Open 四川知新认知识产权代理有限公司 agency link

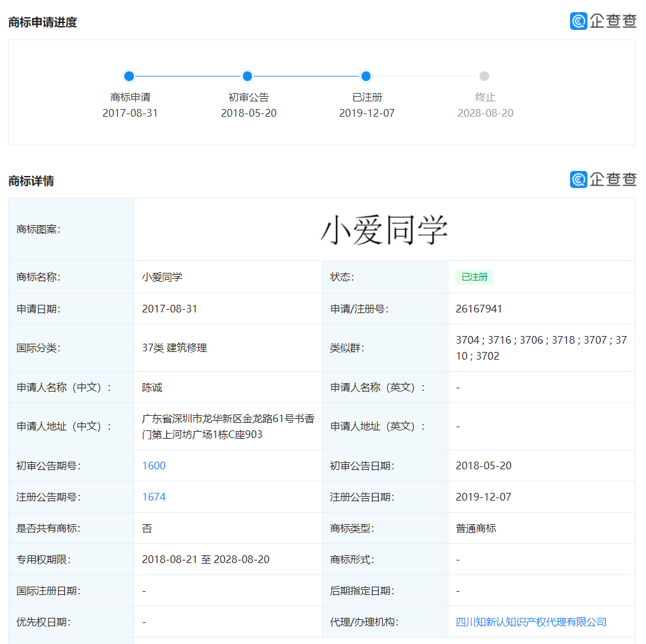pos(531,622)
